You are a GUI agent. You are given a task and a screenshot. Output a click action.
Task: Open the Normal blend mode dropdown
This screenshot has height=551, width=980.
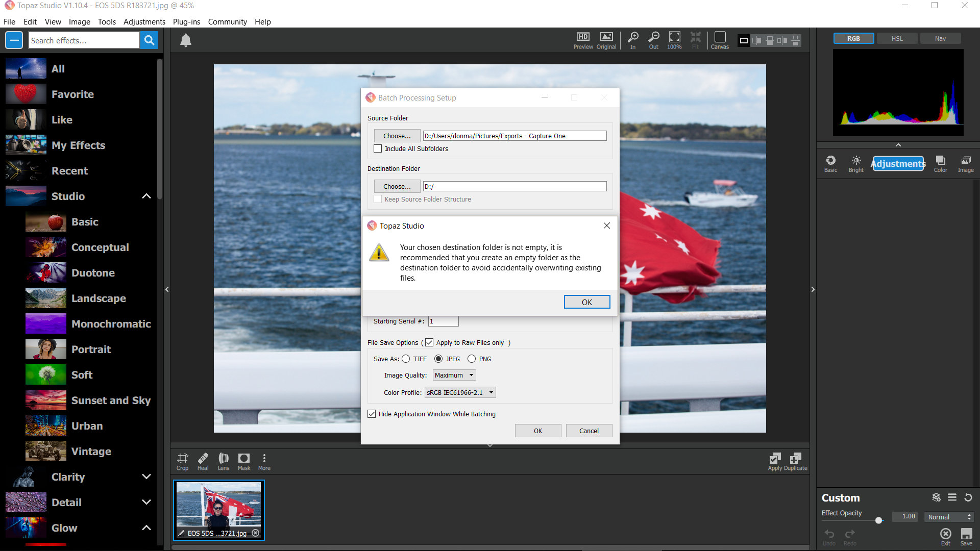click(949, 517)
